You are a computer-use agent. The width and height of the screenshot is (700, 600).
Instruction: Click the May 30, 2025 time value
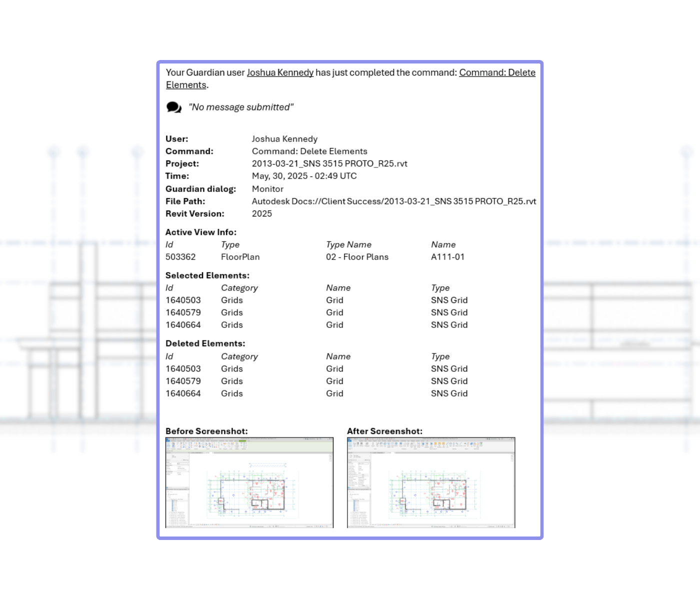pyautogui.click(x=304, y=176)
